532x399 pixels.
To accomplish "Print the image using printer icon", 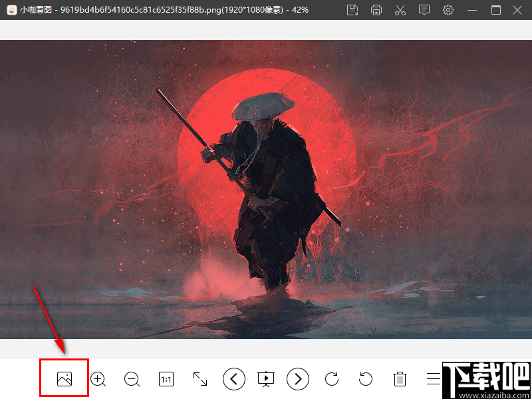I will point(376,10).
